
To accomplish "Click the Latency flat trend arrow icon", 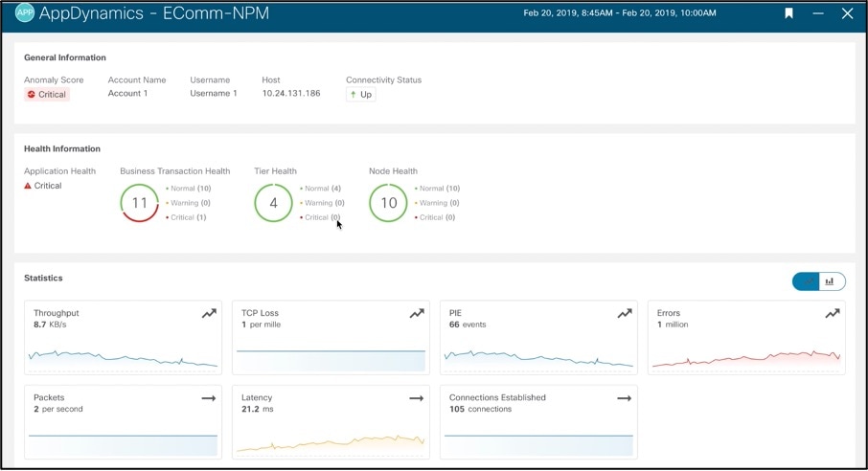I will click(x=417, y=398).
